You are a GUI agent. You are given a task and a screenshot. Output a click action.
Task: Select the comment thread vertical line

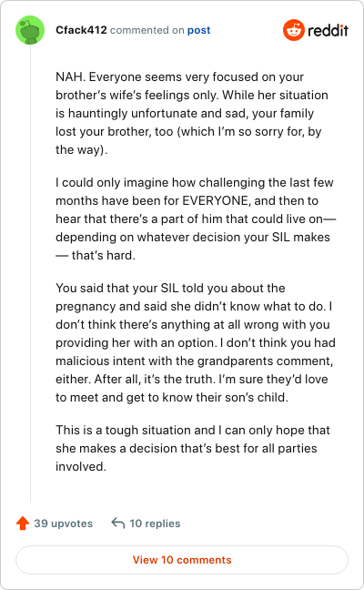30,273
